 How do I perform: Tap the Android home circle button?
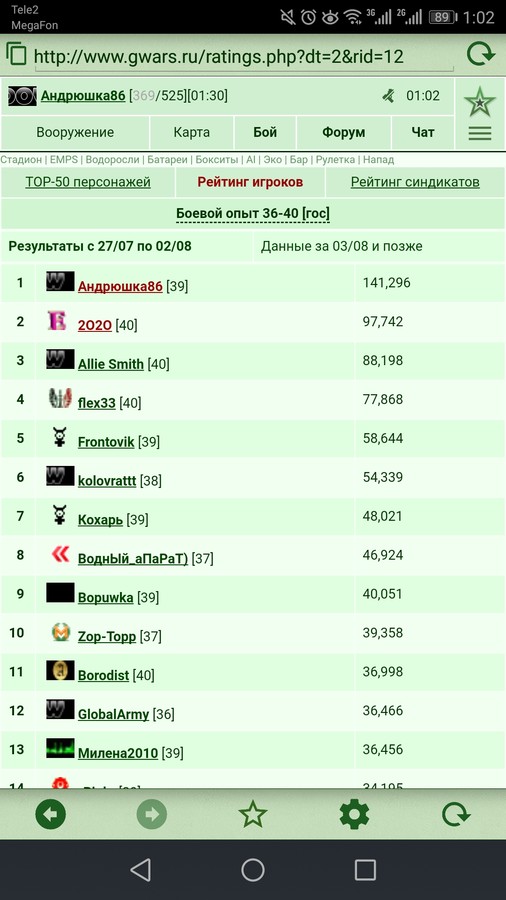pyautogui.click(x=252, y=870)
